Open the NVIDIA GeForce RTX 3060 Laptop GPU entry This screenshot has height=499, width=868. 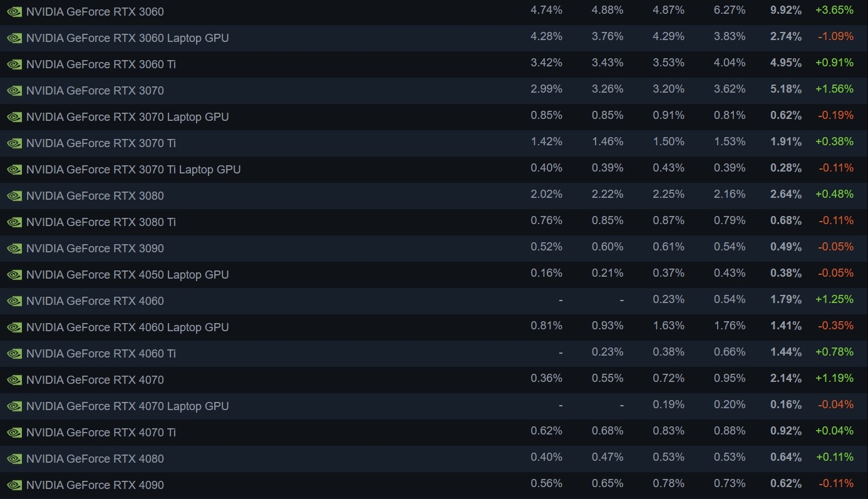pos(127,38)
